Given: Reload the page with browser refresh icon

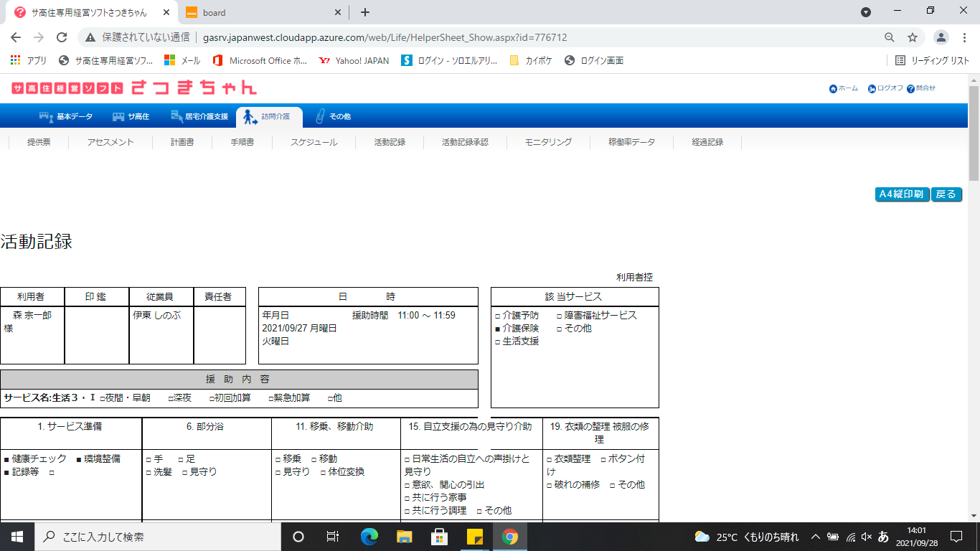Looking at the screenshot, I should (x=62, y=37).
